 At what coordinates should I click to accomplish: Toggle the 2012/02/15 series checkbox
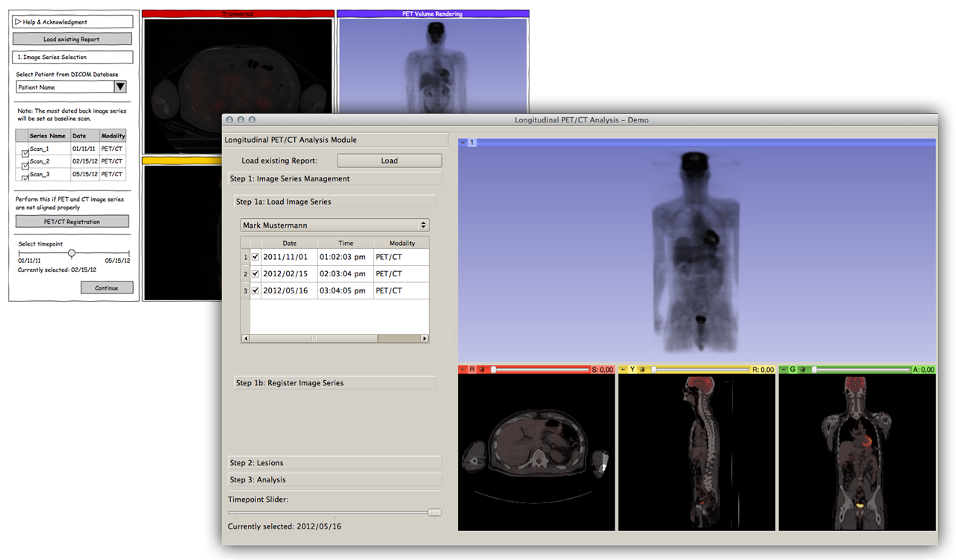(255, 274)
